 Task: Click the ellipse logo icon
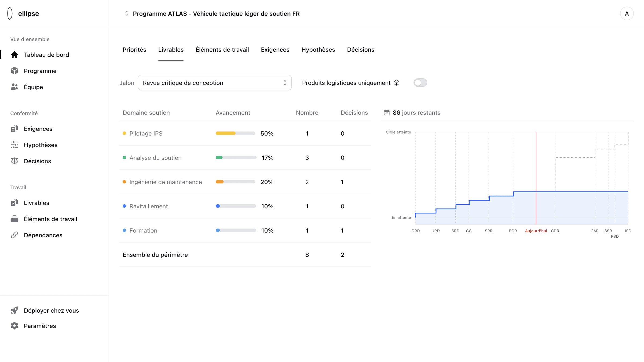click(x=10, y=13)
